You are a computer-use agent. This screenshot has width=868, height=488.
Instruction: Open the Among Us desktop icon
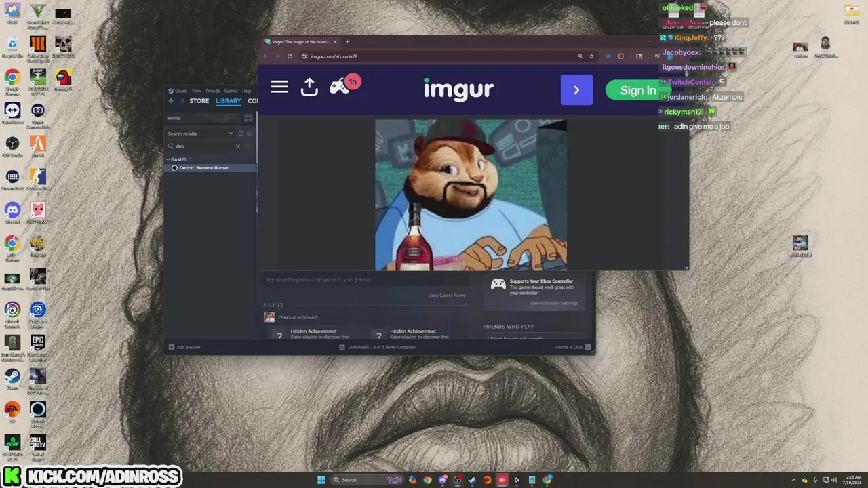click(x=64, y=81)
